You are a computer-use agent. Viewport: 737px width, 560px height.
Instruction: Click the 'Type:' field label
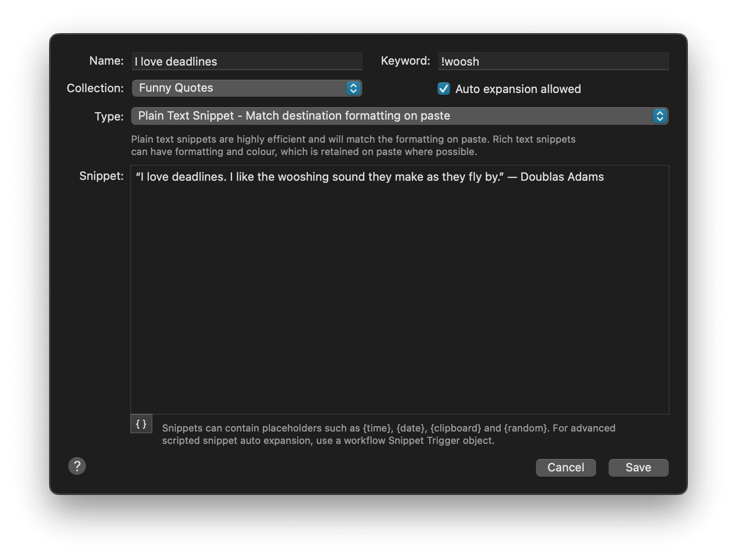point(109,117)
